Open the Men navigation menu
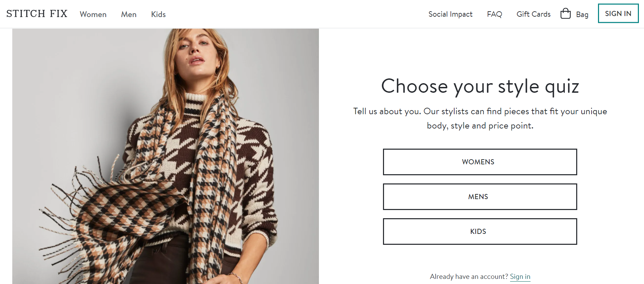This screenshot has height=284, width=644. tap(128, 14)
